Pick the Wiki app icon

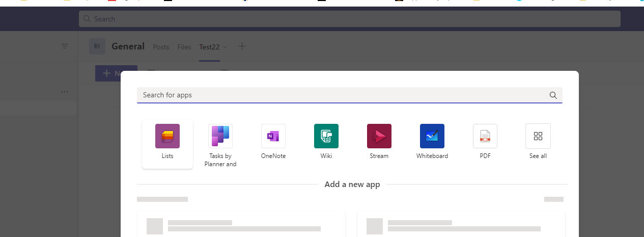(x=326, y=136)
